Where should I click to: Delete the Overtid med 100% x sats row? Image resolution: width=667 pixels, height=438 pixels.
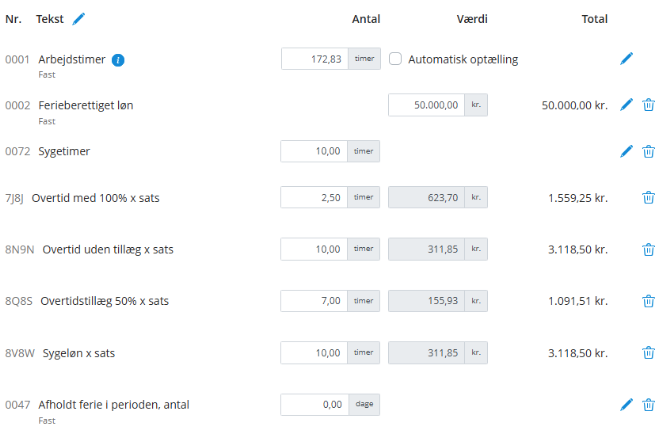click(x=648, y=198)
